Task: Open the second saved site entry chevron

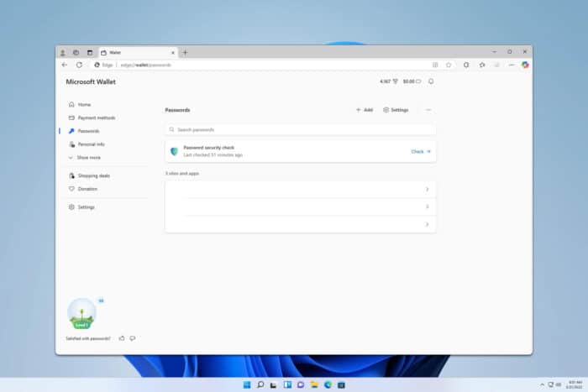Action: pos(427,206)
